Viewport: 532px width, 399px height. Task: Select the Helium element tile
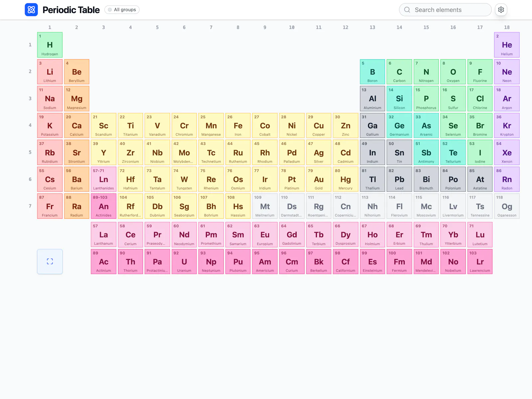[507, 45]
